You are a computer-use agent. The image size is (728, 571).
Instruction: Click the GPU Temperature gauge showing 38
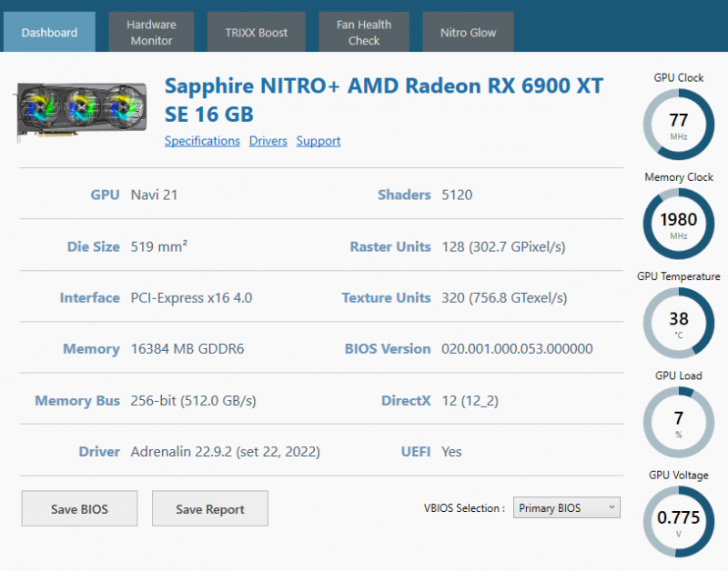[678, 323]
